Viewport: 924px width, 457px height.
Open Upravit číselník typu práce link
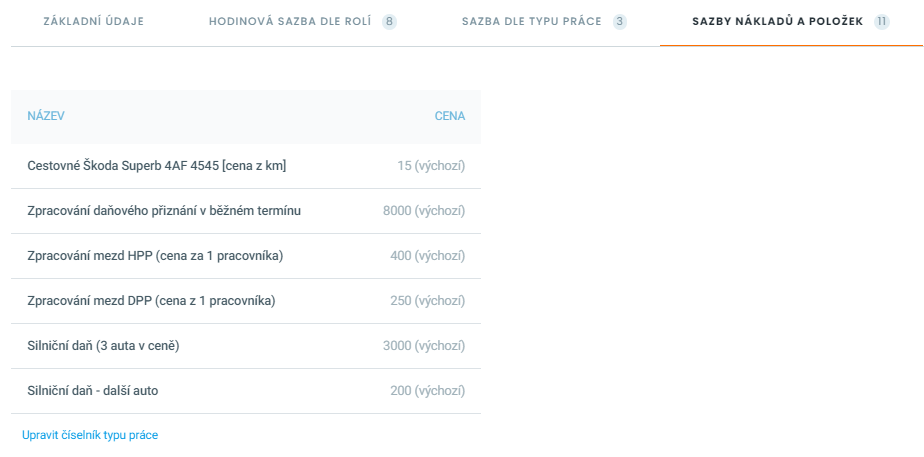point(90,435)
